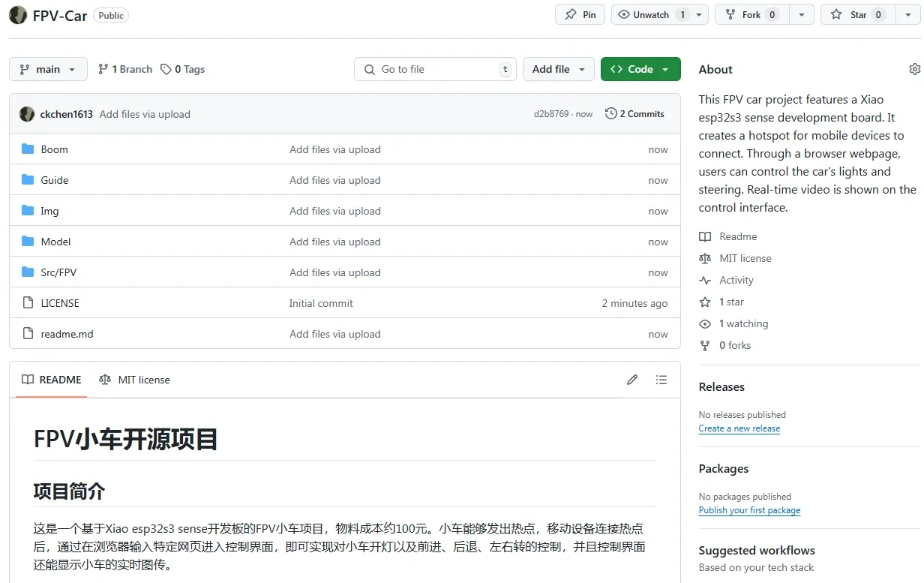Open the Img folder
924x583 pixels.
49,211
